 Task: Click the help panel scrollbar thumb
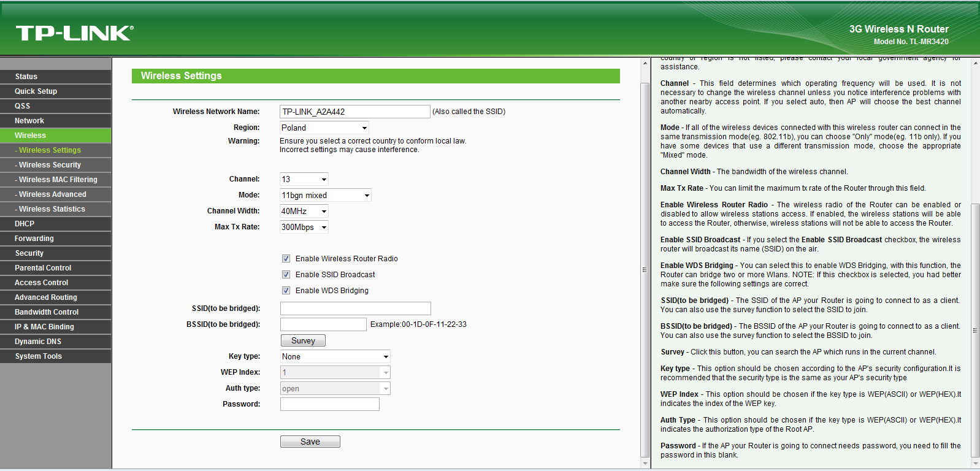click(975, 331)
